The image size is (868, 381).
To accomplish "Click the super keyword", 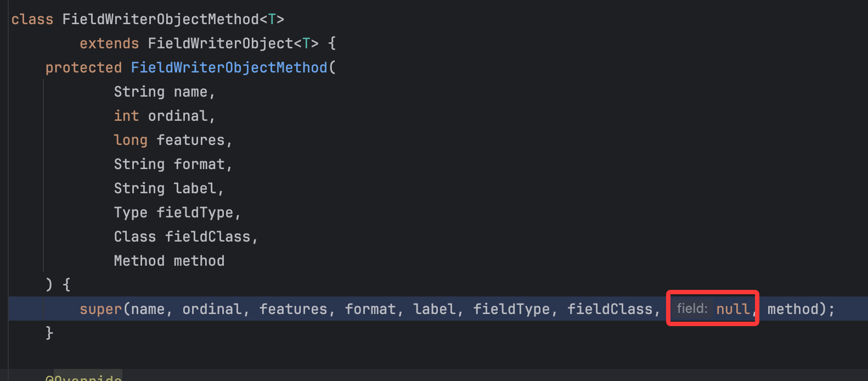I will click(100, 309).
